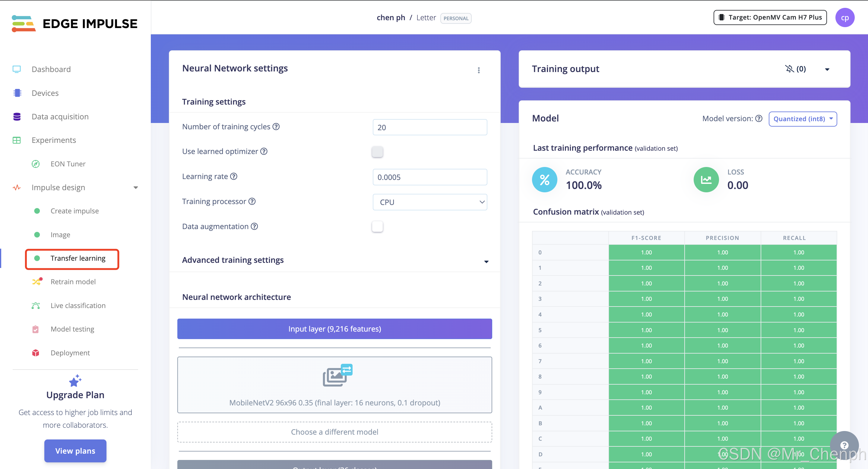The image size is (868, 469).
Task: Click the muted bell notifications icon
Action: coord(789,69)
